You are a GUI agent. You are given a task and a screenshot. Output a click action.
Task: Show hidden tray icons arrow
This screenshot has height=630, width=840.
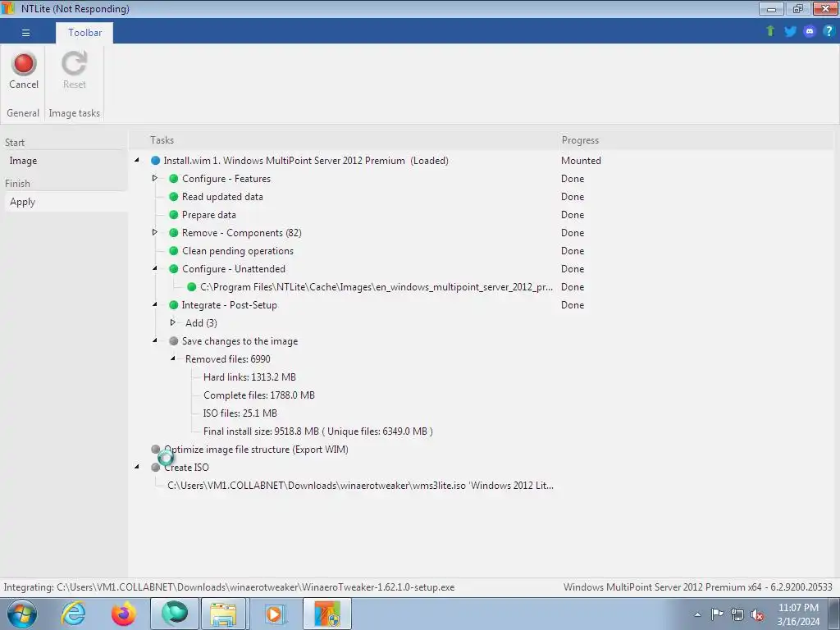(x=697, y=614)
